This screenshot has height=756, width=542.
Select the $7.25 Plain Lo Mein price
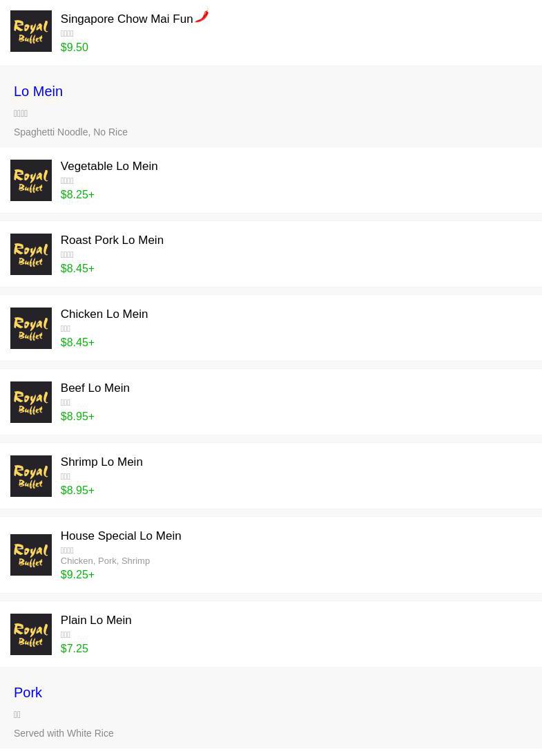tap(74, 648)
